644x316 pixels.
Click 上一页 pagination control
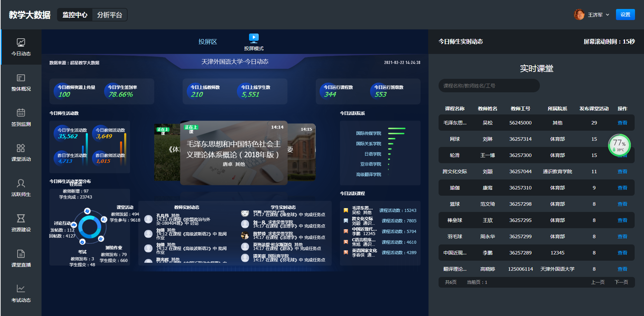[598, 282]
